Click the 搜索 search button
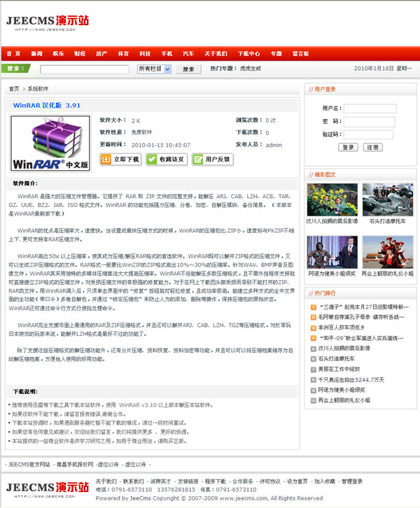Image resolution: width=420 pixels, height=508 pixels. [x=188, y=69]
